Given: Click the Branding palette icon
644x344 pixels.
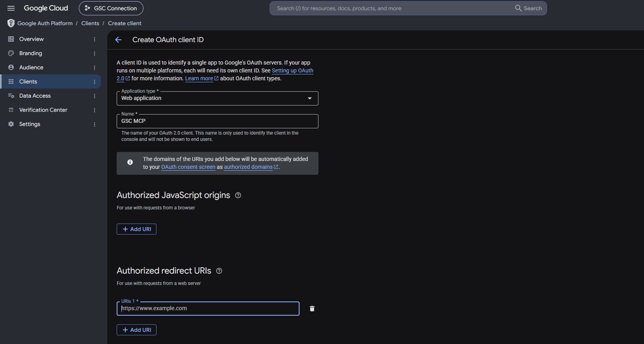Looking at the screenshot, I should pyautogui.click(x=11, y=53).
